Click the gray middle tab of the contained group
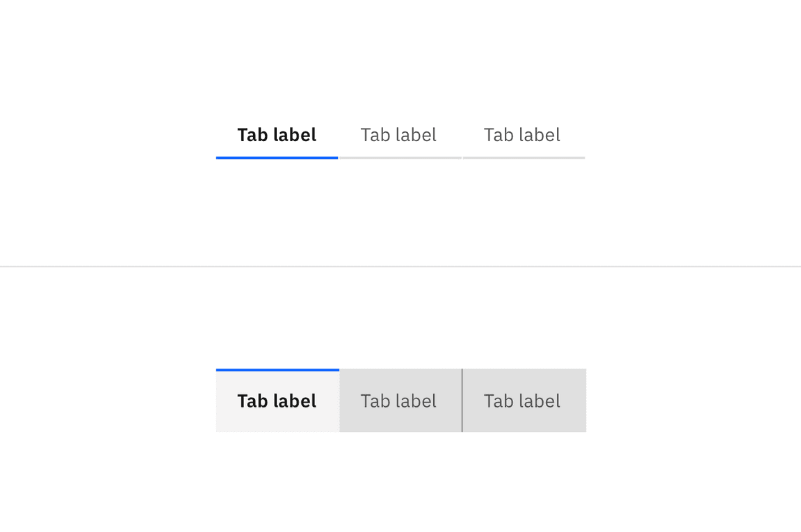The height and width of the screenshot is (532, 801). (x=398, y=401)
